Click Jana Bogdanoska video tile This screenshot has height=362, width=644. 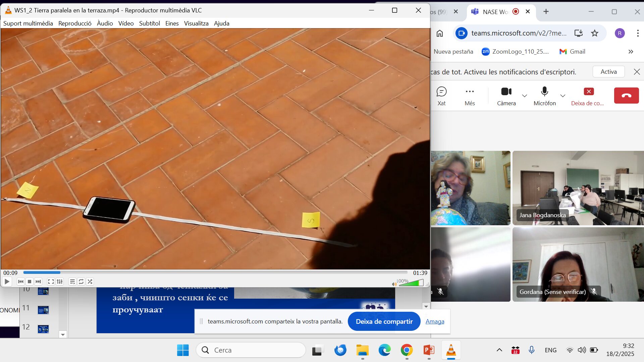578,188
